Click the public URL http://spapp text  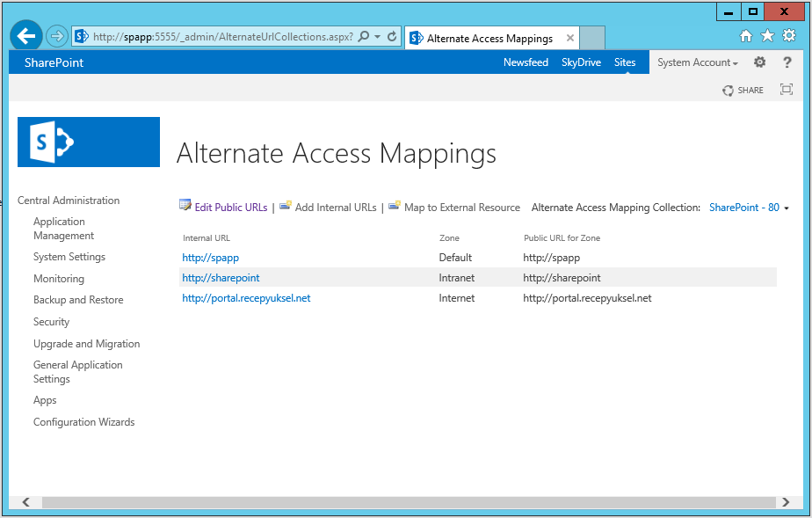[x=552, y=258]
